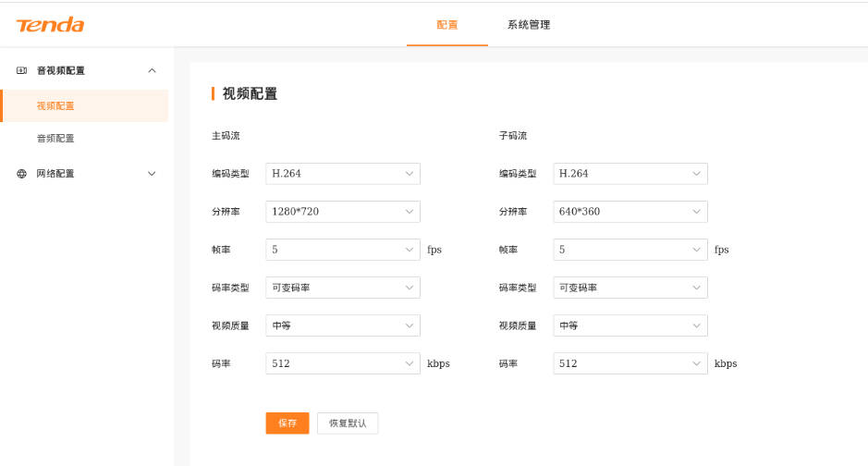Screen dimensions: 868x466
Task: Collapse the 音视频配置 sidebar section
Action: click(153, 71)
